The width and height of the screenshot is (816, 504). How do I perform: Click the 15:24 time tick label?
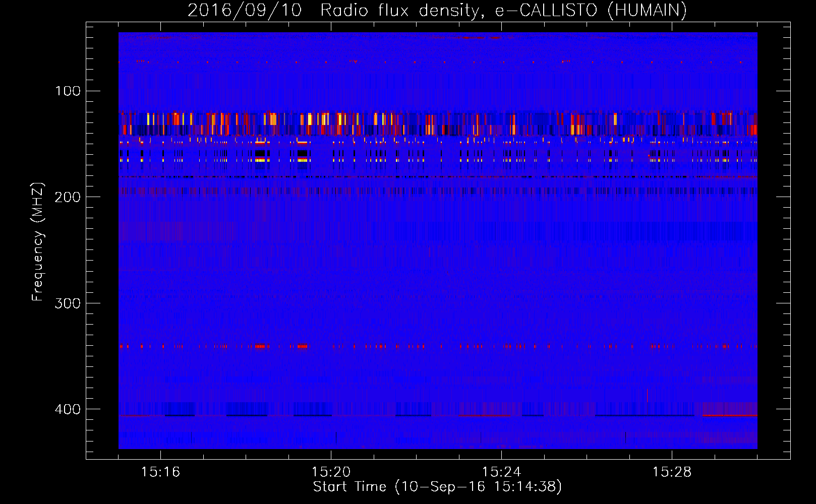click(x=501, y=472)
